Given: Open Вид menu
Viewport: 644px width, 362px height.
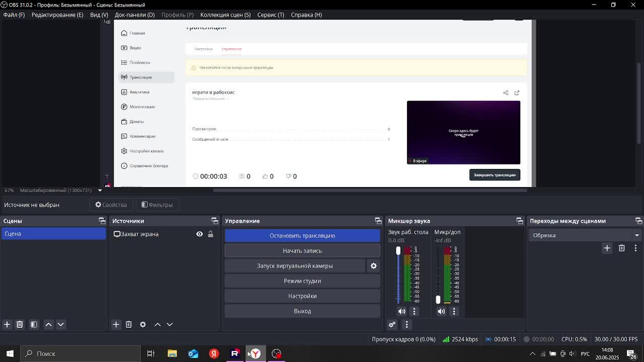Looking at the screenshot, I should pos(99,15).
